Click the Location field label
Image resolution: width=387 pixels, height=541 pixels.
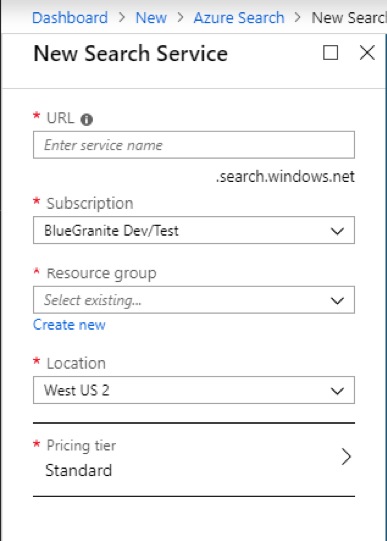point(76,363)
